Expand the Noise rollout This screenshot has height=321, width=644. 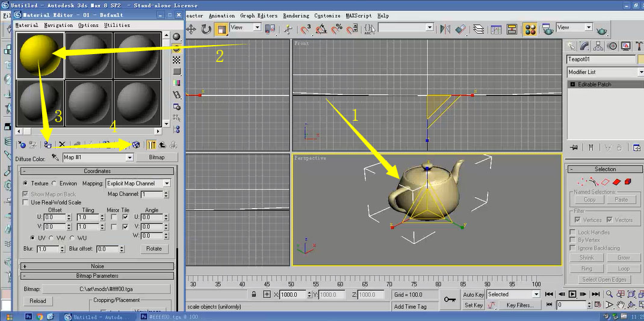(x=97, y=266)
